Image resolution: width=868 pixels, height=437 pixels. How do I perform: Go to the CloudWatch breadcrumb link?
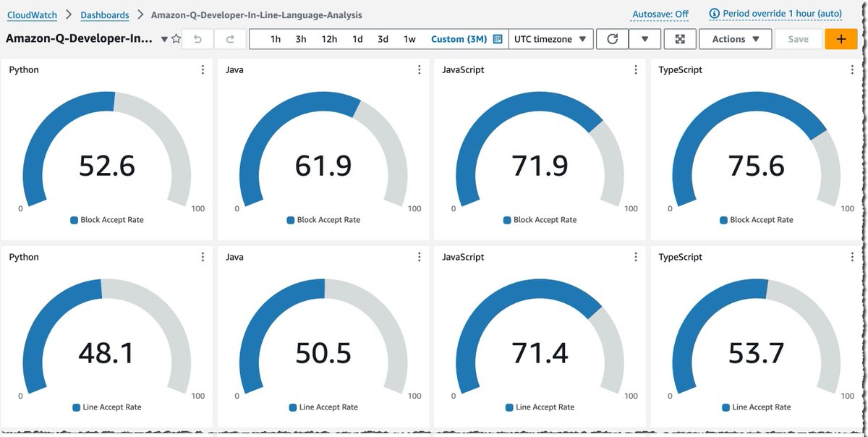pos(31,14)
